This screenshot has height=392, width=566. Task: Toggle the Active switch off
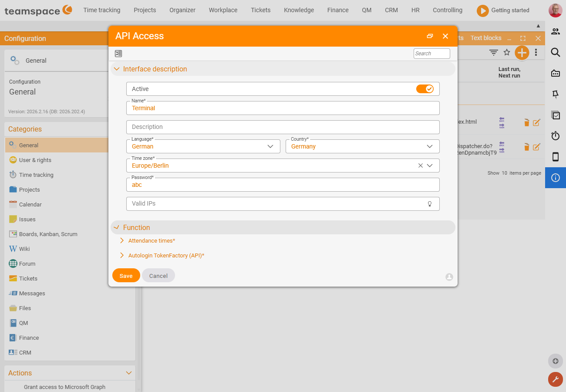[425, 89]
